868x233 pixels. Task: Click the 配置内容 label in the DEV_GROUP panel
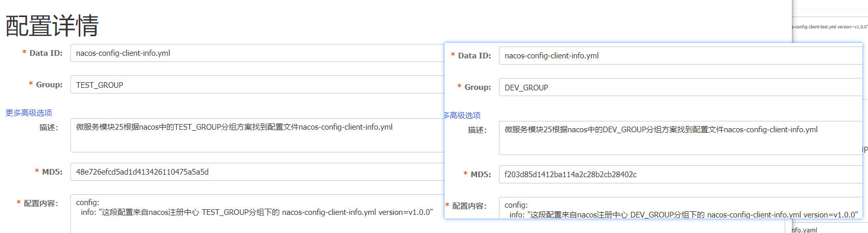click(469, 206)
